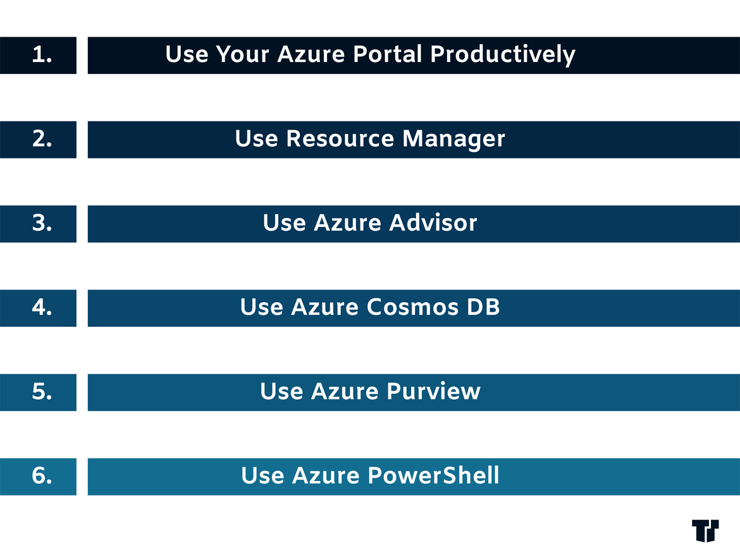Click the text 'Cosmos DB'
Image resolution: width=740 pixels, height=560 pixels.
pyautogui.click(x=433, y=307)
